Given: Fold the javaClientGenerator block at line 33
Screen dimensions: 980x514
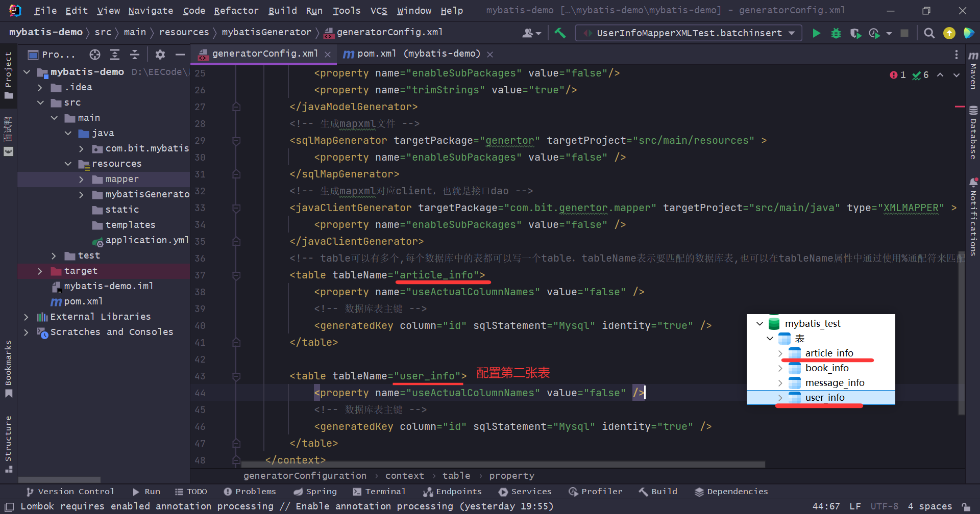Looking at the screenshot, I should 236,208.
